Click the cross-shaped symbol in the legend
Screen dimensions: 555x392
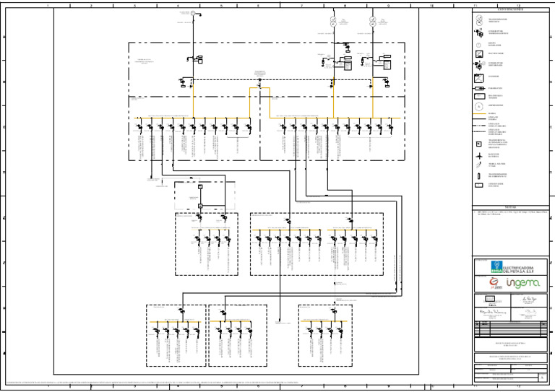click(478, 156)
